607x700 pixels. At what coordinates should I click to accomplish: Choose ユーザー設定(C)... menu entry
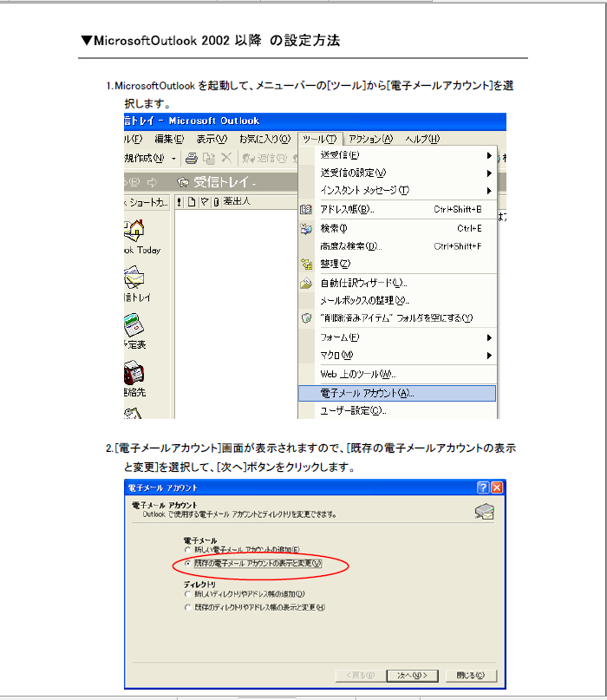[397, 410]
